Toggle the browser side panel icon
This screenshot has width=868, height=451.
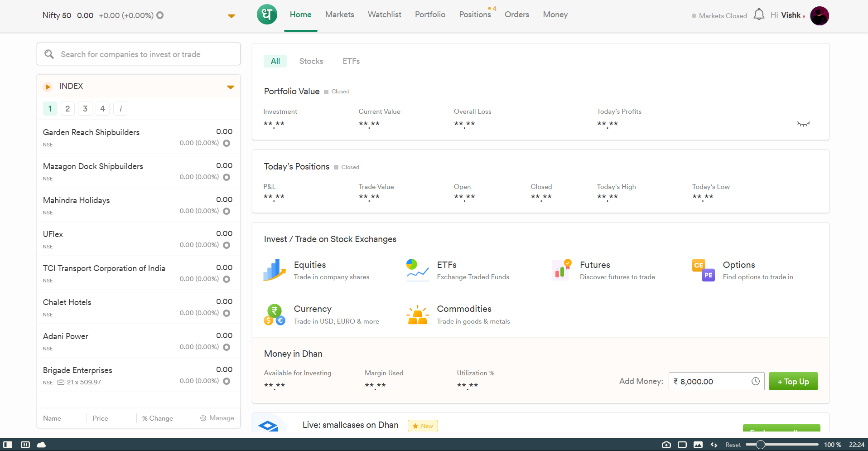tap(8, 445)
